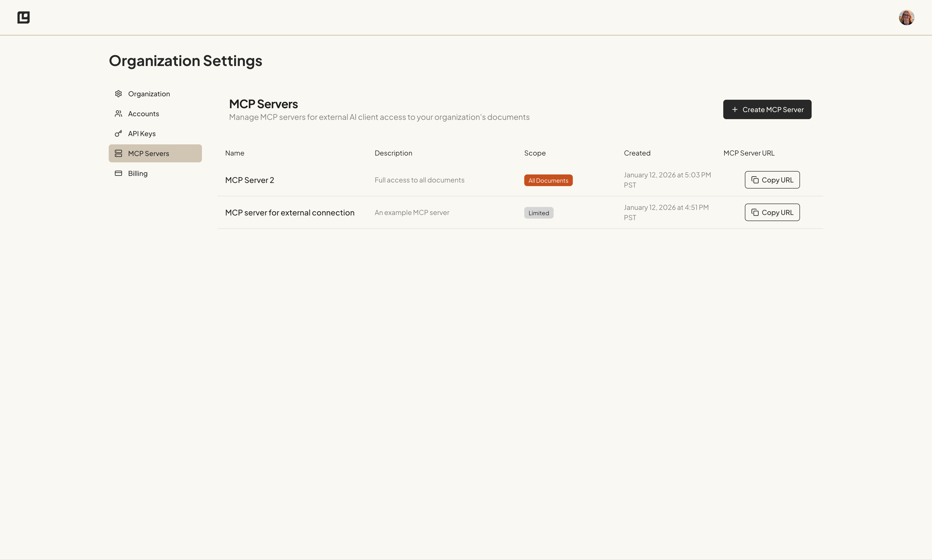The width and height of the screenshot is (932, 560).
Task: Open MCP server for external connection
Action: pos(290,212)
